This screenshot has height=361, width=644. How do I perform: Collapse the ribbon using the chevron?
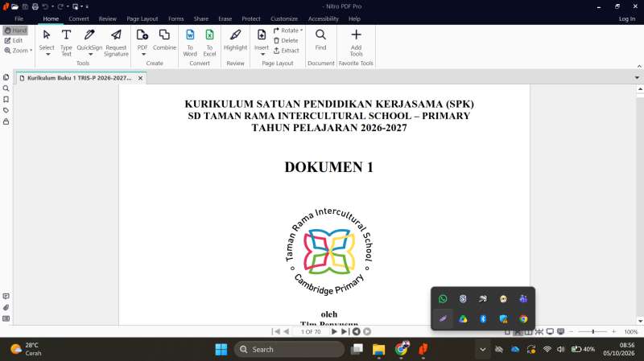point(639,66)
